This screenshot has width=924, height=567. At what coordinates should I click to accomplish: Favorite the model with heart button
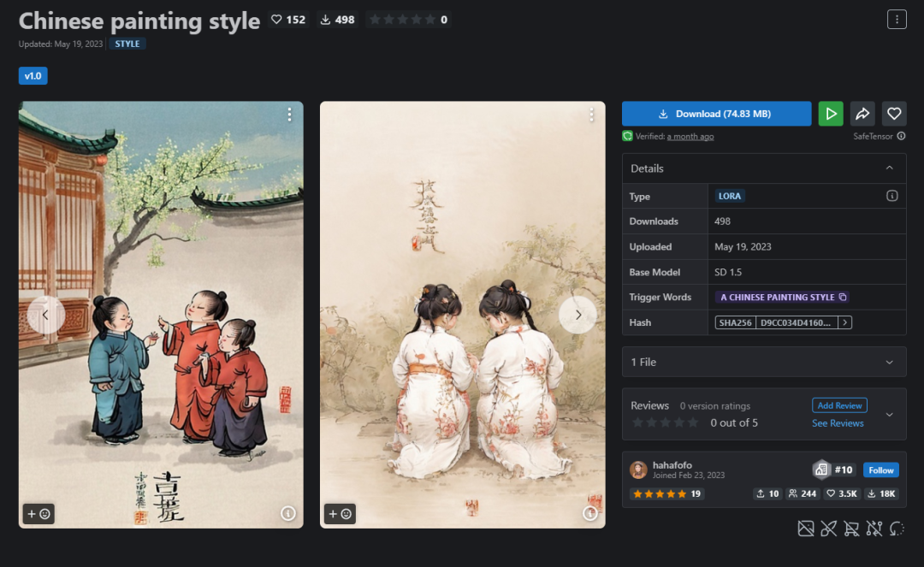click(894, 114)
